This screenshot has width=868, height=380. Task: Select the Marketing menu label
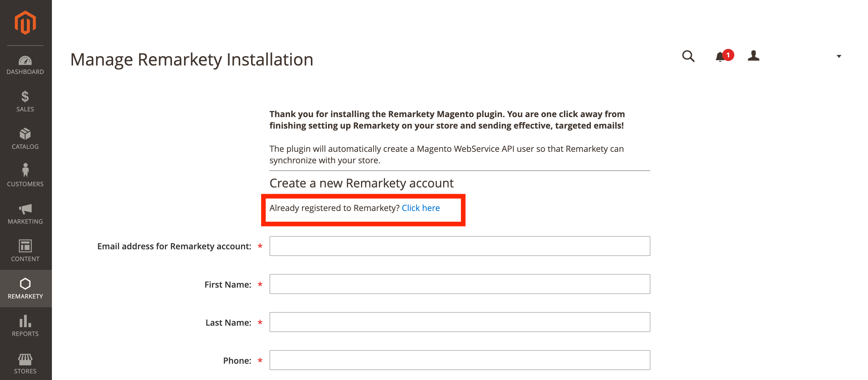click(x=25, y=221)
